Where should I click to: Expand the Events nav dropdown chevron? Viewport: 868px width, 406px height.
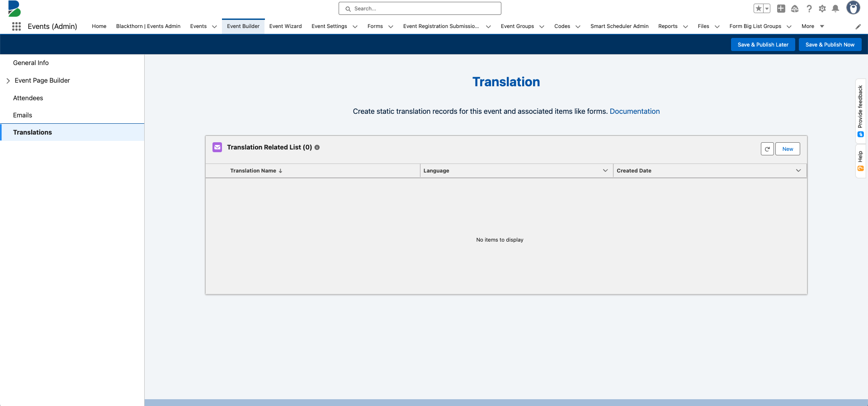pyautogui.click(x=214, y=27)
